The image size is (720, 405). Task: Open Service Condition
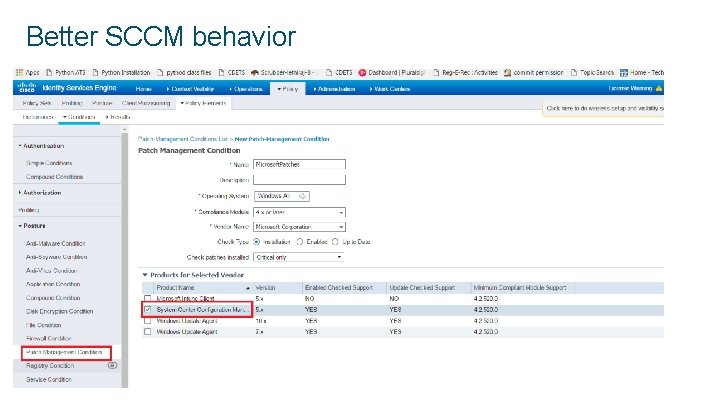tap(49, 380)
